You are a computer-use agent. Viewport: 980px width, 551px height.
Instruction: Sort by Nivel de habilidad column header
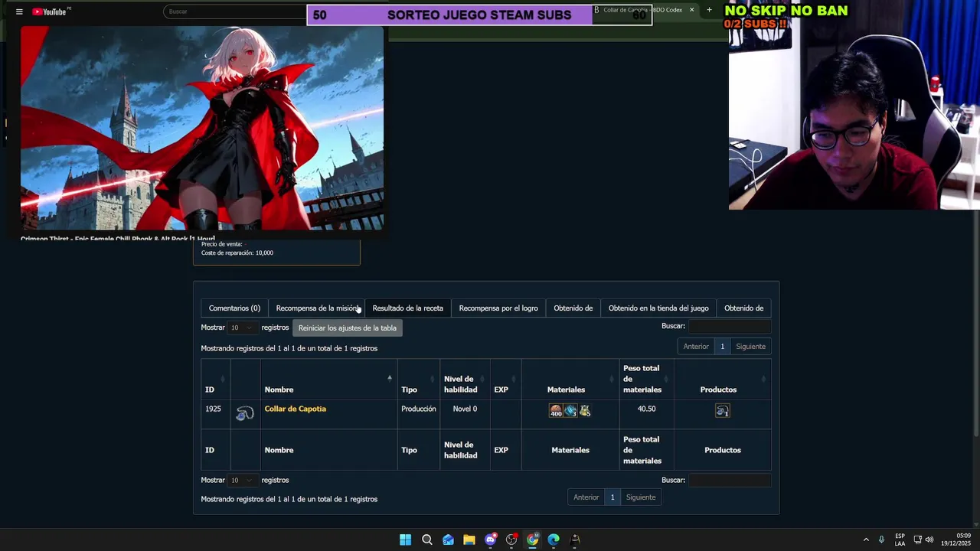[x=464, y=379]
